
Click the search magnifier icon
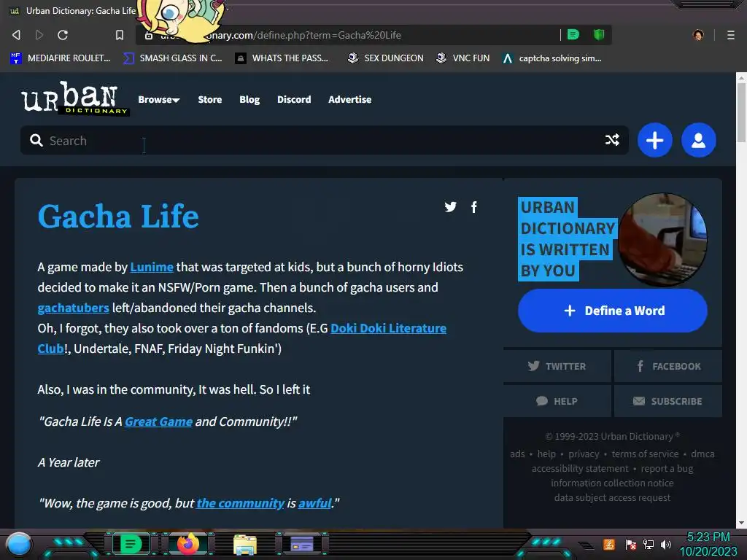tap(36, 140)
